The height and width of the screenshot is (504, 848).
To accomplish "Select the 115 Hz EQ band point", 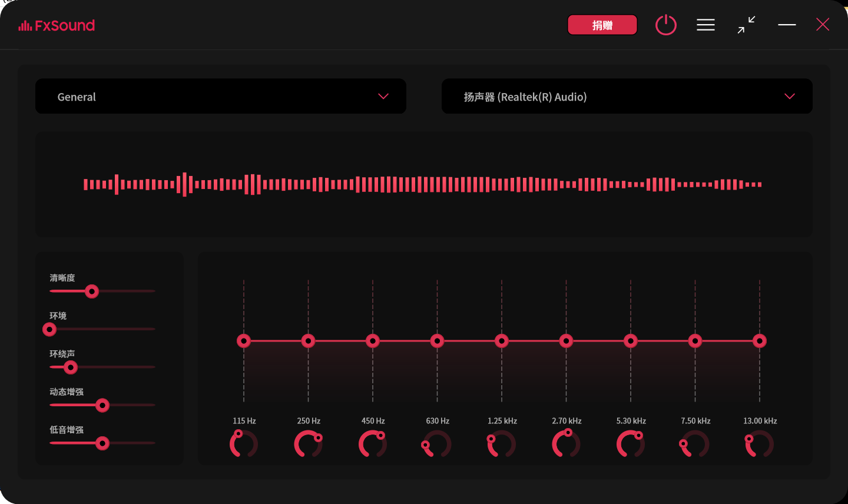I will [x=244, y=341].
